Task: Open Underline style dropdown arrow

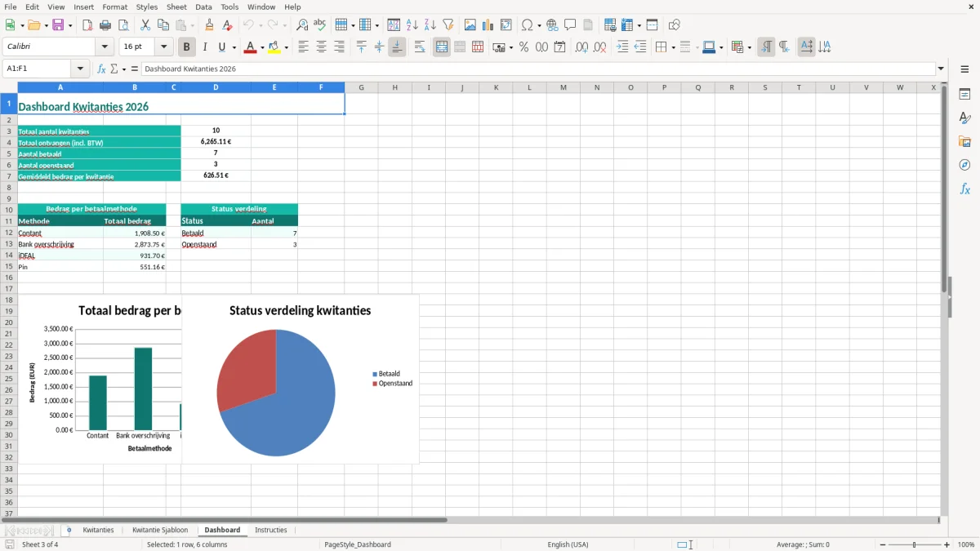Action: point(234,47)
